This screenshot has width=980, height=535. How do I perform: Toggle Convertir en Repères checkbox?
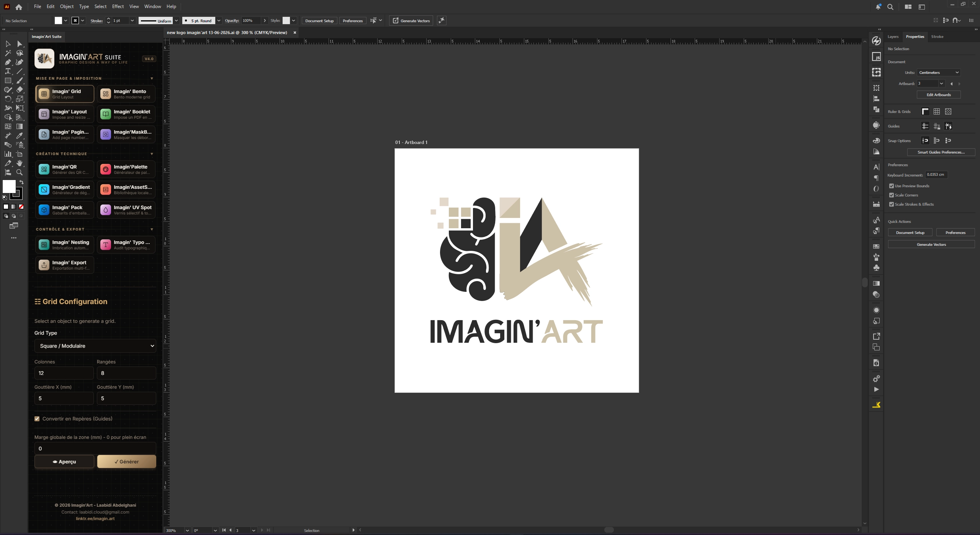pos(37,419)
